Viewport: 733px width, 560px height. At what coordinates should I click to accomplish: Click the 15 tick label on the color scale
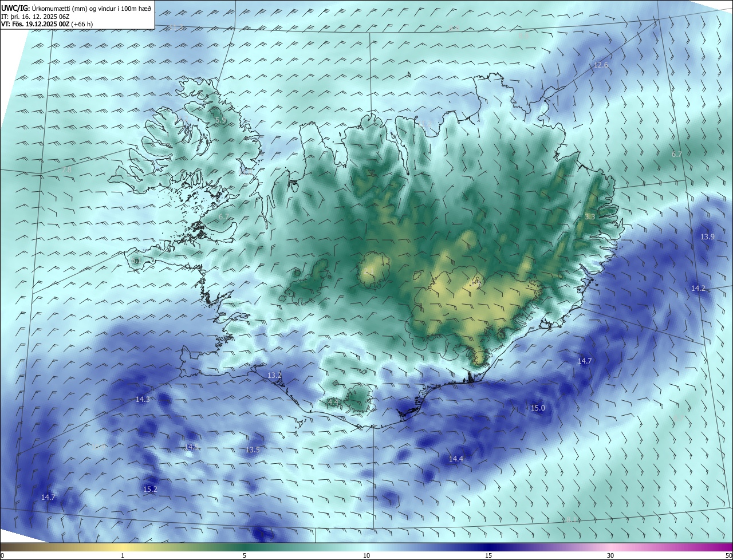[488, 555]
